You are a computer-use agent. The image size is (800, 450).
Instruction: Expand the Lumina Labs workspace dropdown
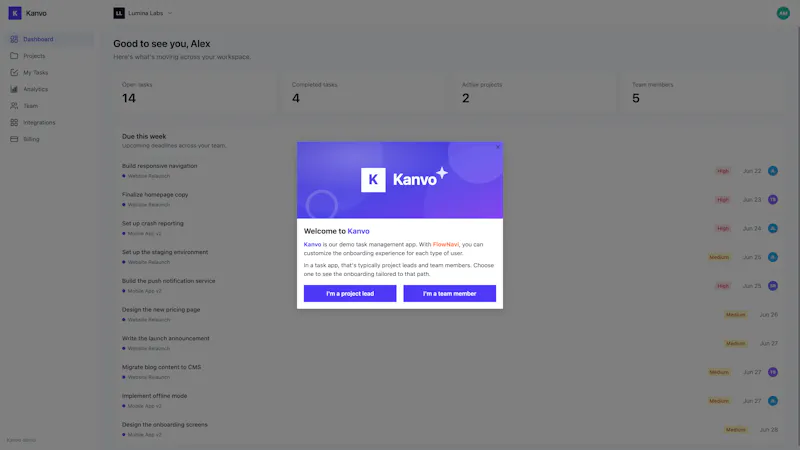[143, 13]
